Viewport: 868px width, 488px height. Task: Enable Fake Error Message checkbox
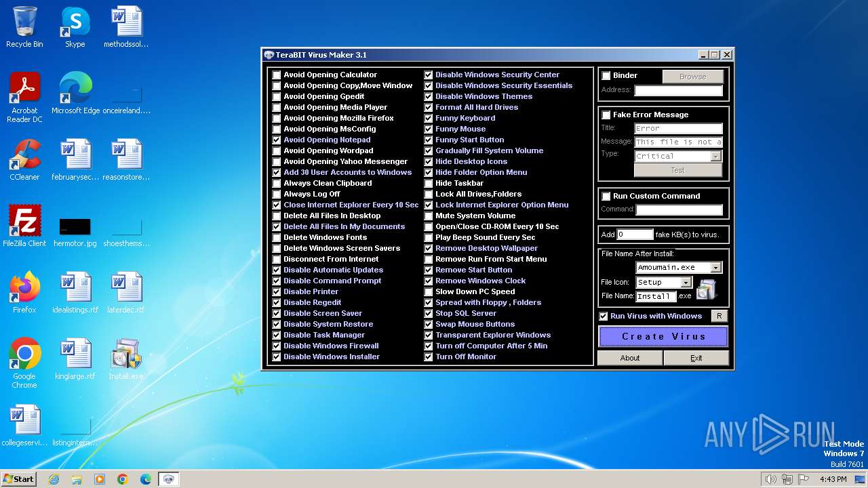pos(606,115)
